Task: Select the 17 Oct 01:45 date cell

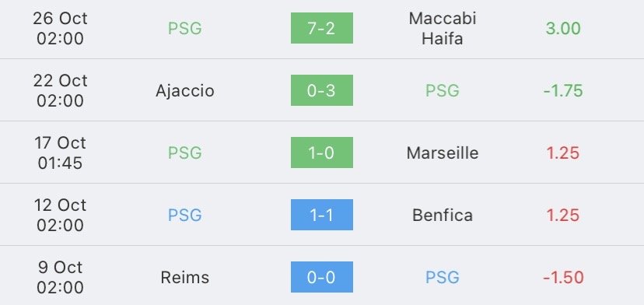Action: [61, 153]
